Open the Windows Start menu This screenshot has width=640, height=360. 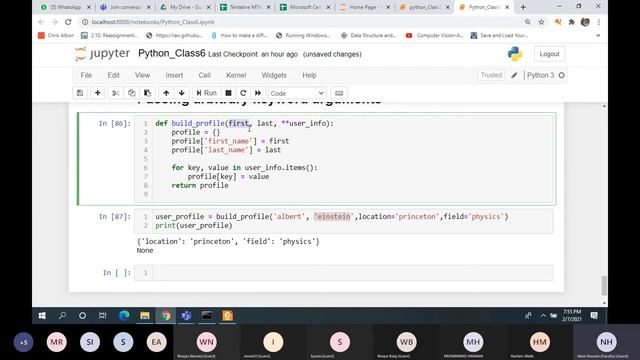click(42, 316)
